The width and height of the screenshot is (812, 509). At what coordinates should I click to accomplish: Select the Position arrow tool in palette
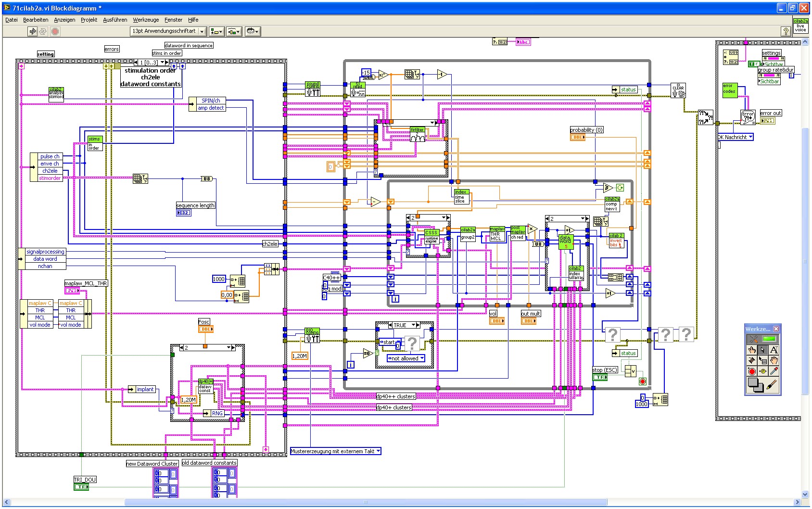(763, 350)
